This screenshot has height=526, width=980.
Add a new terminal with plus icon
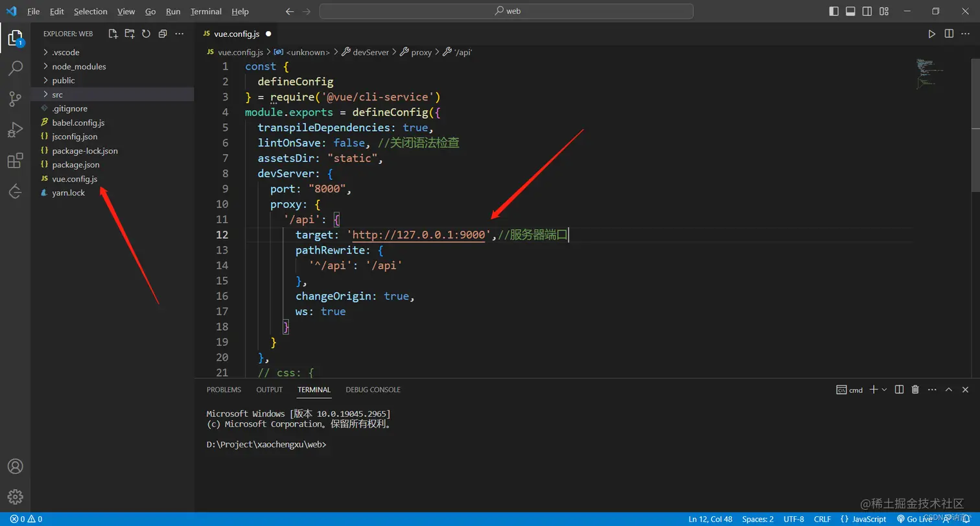(x=874, y=389)
